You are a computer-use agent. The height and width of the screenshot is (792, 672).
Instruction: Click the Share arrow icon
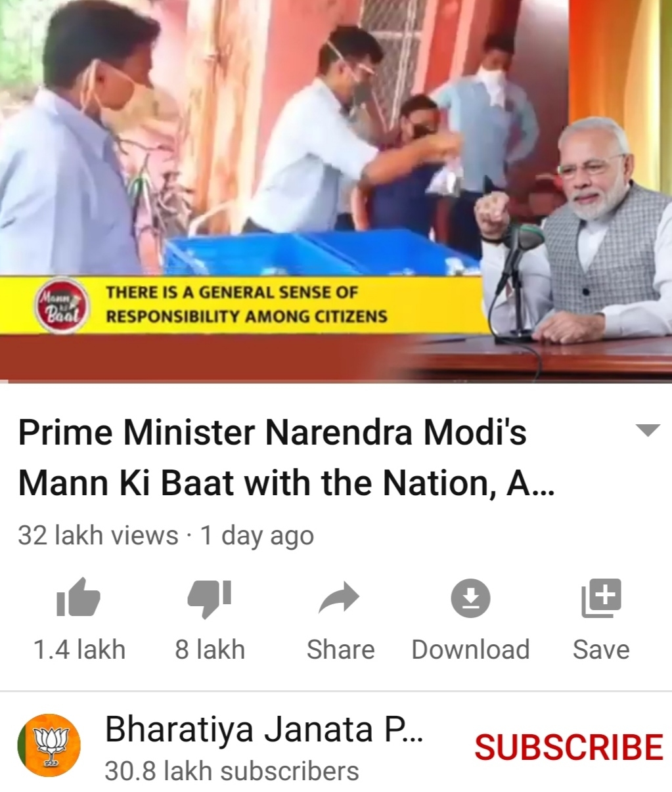point(339,598)
